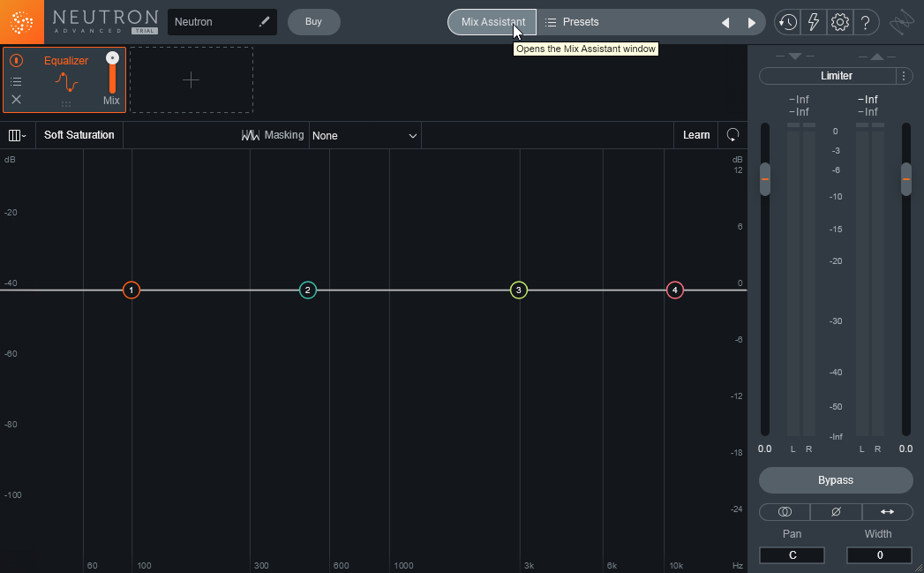The width and height of the screenshot is (924, 573).
Task: Click the Equalizer module title
Action: pyautogui.click(x=66, y=61)
